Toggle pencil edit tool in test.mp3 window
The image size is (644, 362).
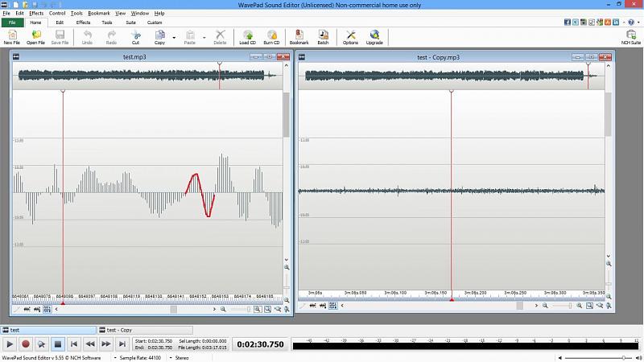(17, 309)
